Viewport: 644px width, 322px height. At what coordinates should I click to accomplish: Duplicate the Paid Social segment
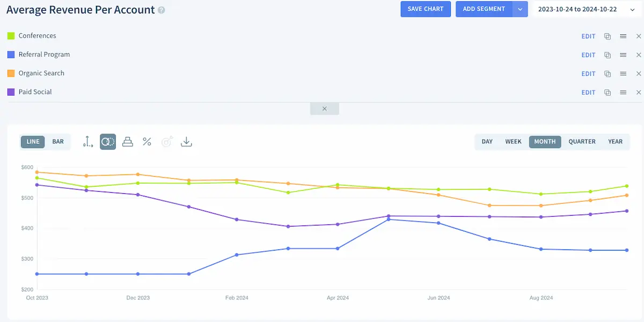coord(608,93)
